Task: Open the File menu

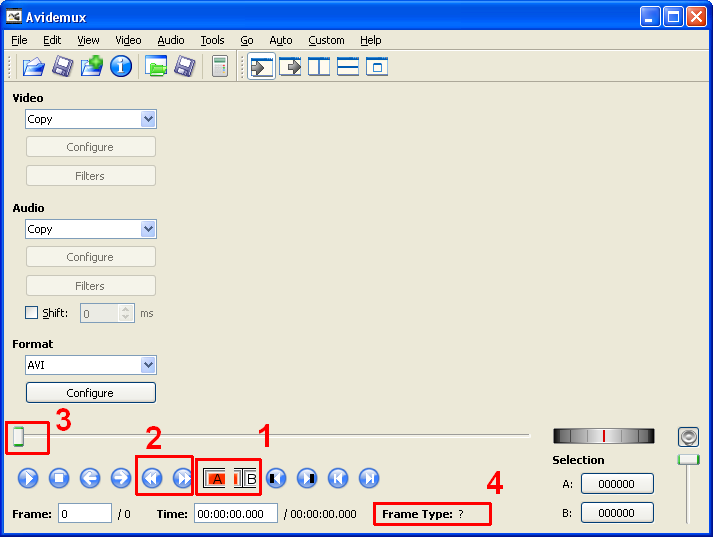Action: click(19, 40)
